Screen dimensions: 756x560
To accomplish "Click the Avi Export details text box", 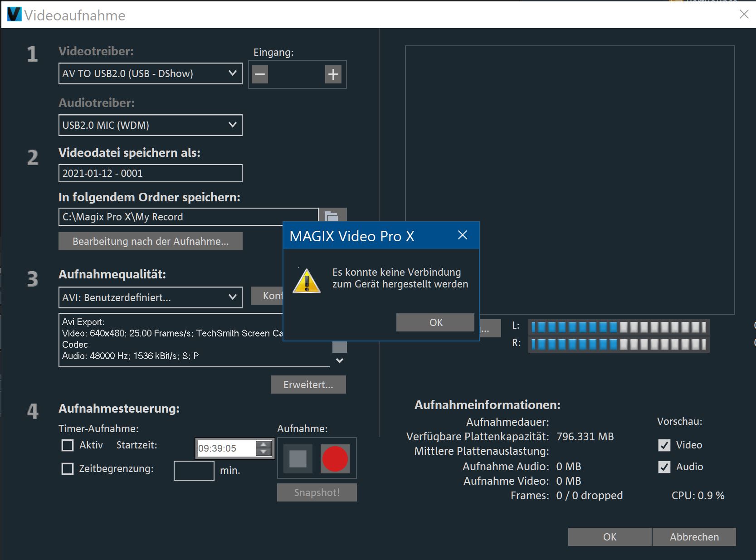I will 194,340.
